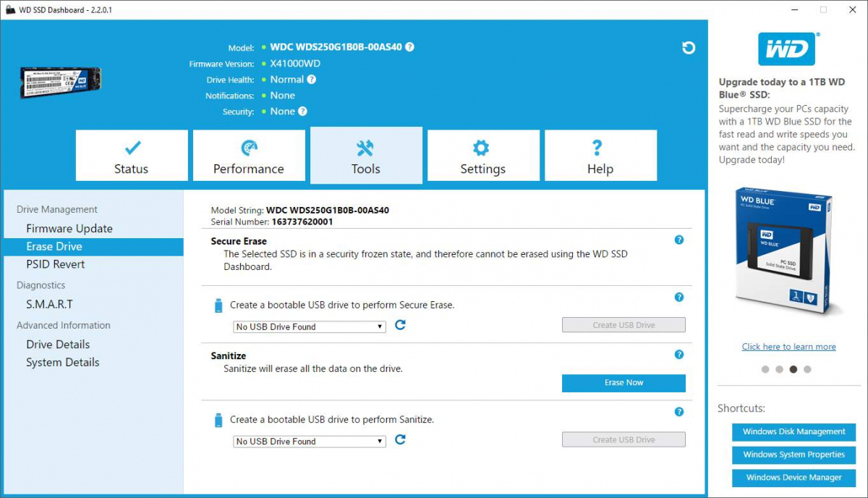Switch to the Status tab
The image size is (868, 498).
[x=132, y=156]
